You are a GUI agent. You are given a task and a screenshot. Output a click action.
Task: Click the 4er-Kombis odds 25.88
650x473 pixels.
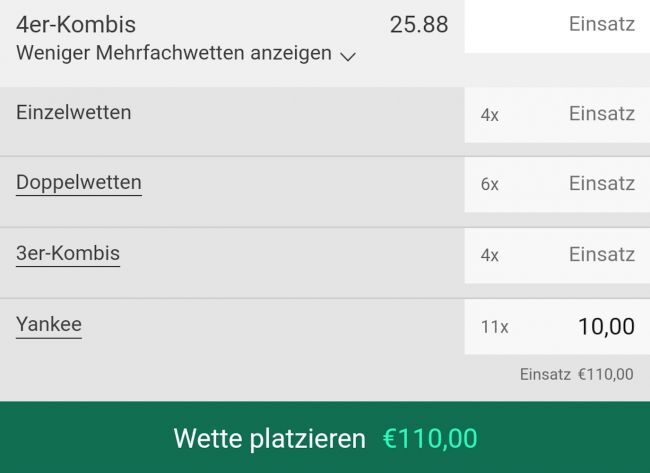[x=419, y=25]
